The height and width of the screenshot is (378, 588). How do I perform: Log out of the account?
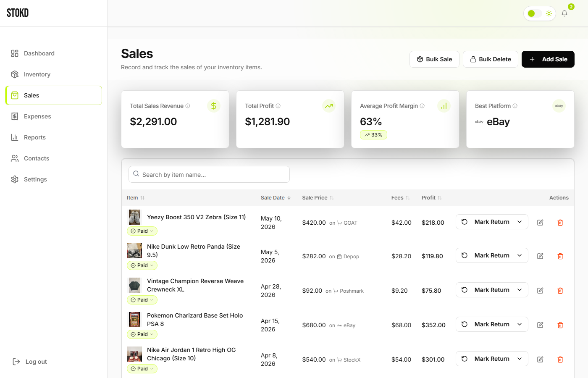pos(30,362)
